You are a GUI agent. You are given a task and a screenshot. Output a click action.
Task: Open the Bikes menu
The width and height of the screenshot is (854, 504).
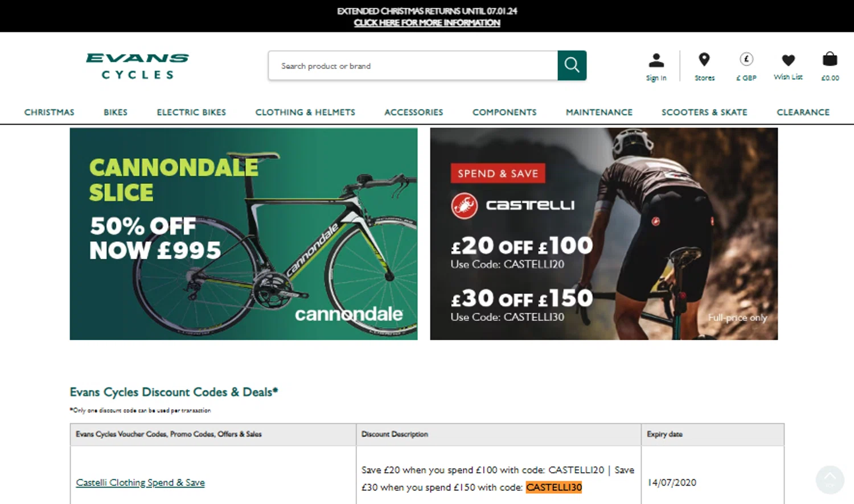click(x=116, y=112)
